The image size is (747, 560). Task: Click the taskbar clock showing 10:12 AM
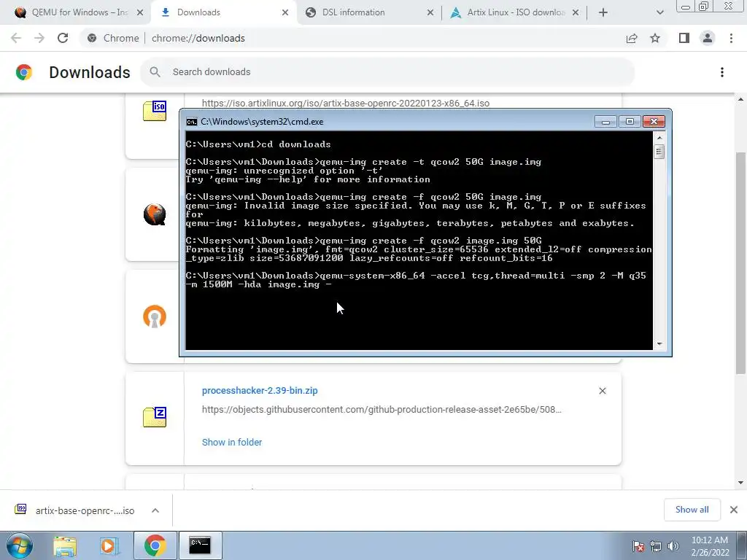click(x=710, y=545)
